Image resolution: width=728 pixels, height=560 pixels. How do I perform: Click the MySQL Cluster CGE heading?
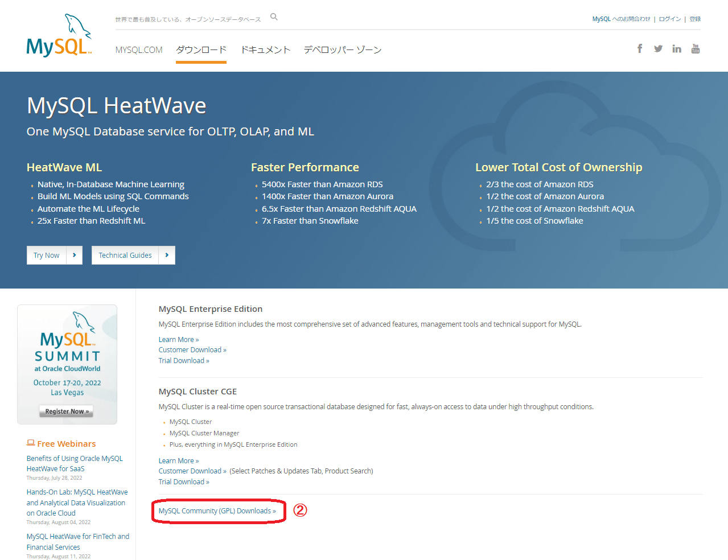(198, 392)
